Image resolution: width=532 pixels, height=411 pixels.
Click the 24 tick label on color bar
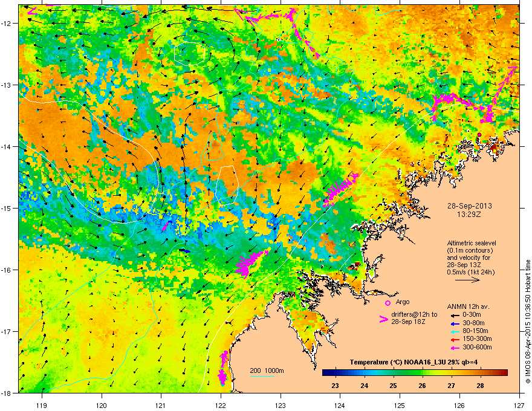(365, 386)
